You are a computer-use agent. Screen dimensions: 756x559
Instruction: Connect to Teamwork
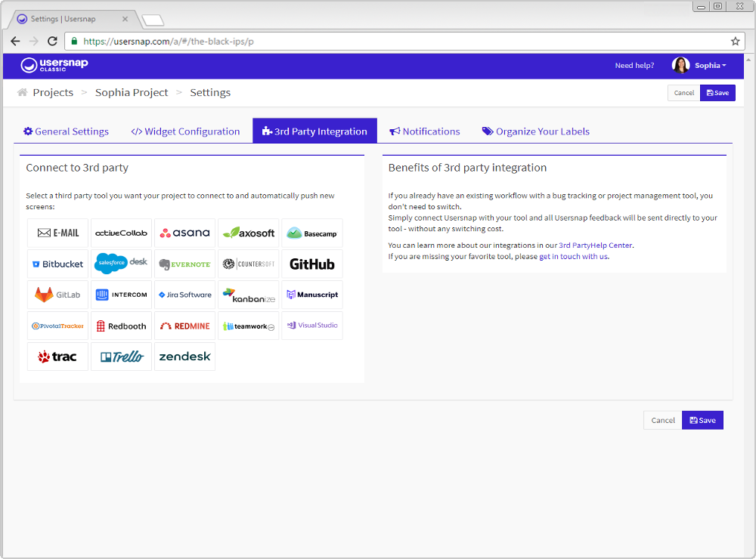click(x=249, y=326)
